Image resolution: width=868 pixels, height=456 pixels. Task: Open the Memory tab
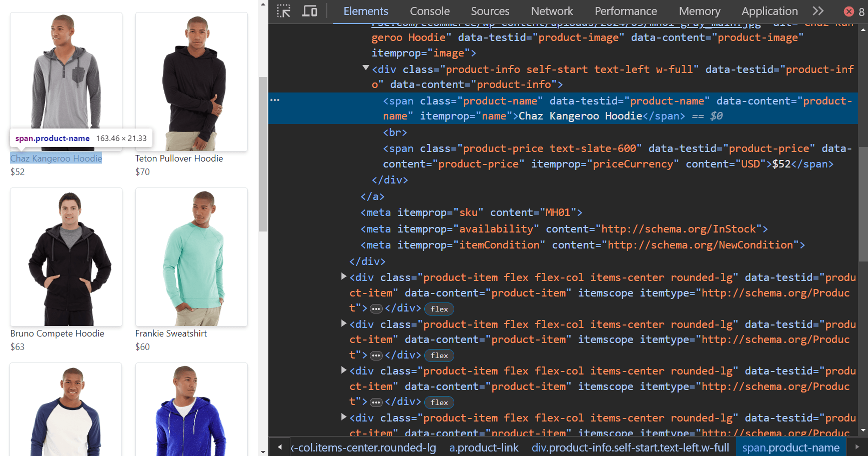700,11
